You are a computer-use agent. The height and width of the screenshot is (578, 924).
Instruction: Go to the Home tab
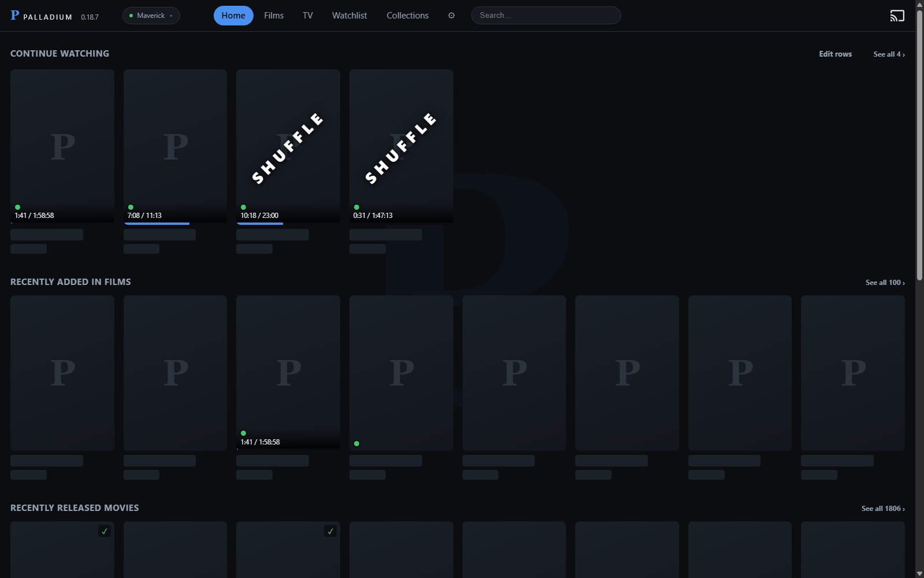pos(233,16)
